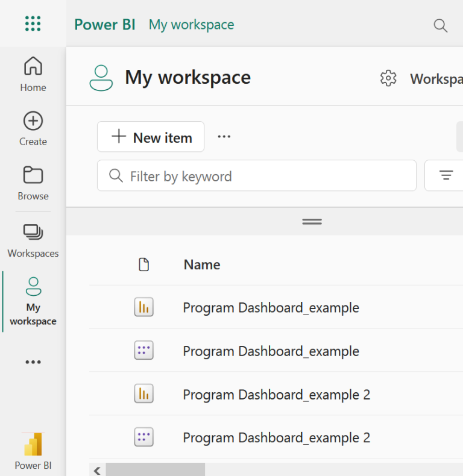The image size is (463, 476).
Task: Open sidebar more options ellipsis
Action: point(33,362)
